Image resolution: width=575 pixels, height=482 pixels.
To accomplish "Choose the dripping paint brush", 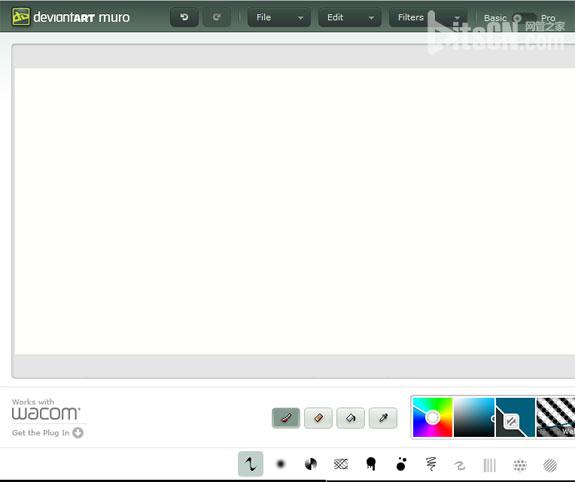I will [371, 464].
